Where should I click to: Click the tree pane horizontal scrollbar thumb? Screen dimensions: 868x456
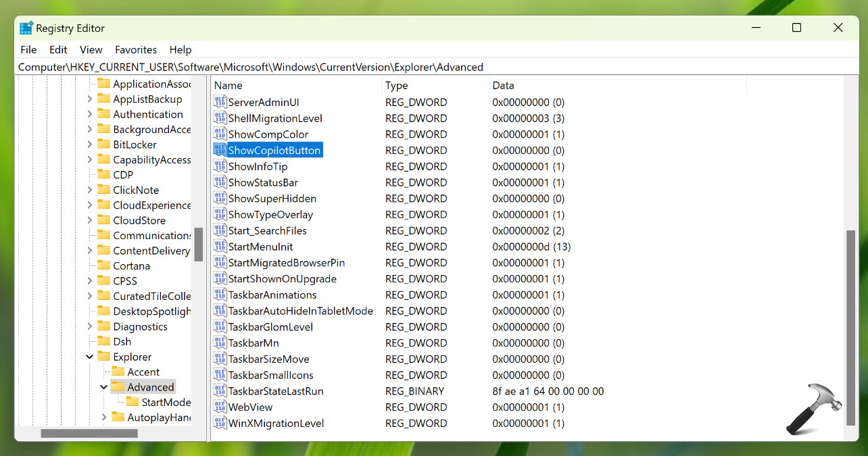(x=89, y=433)
